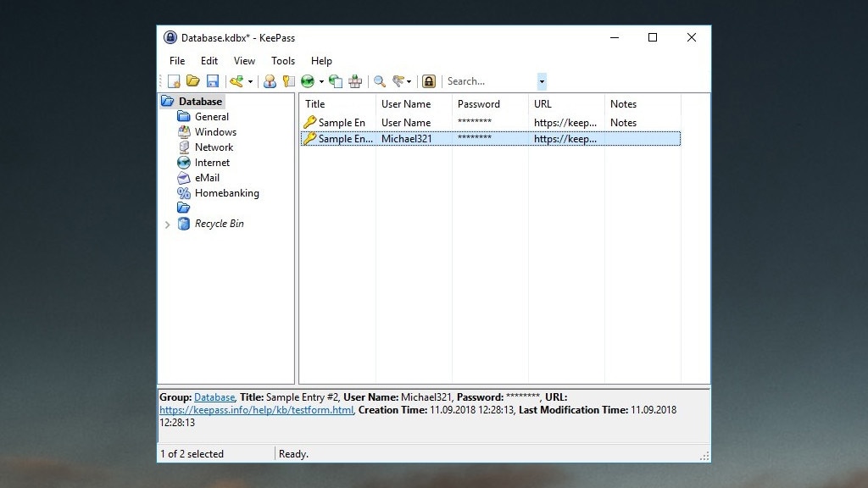Open the Open URL dropdown arrow

pyautogui.click(x=321, y=82)
